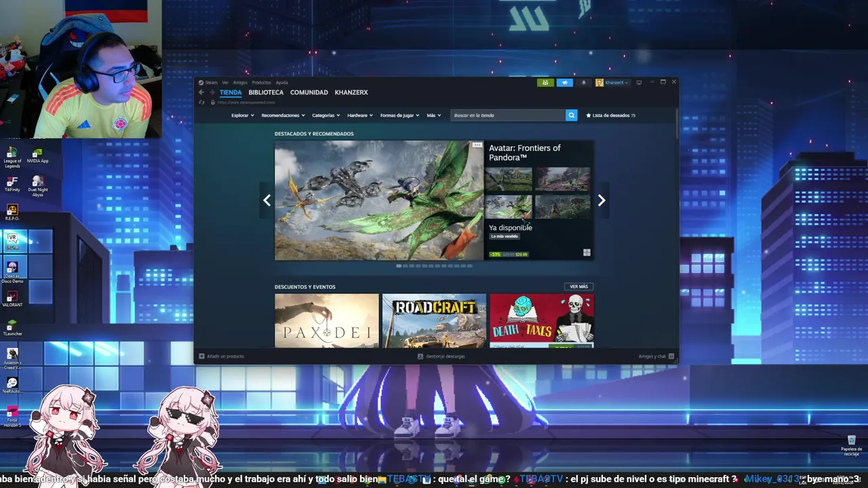Viewport: 868px width, 488px height.
Task: Open Amigos y chat
Action: coord(656,357)
